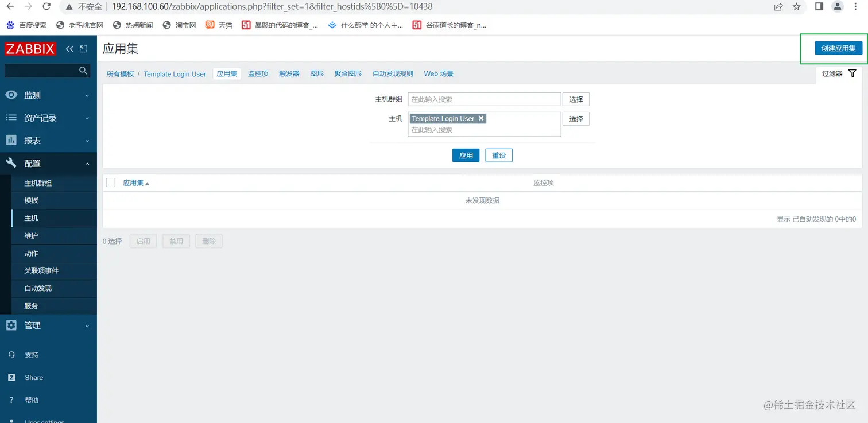Viewport: 868px width, 423px height.
Task: Expand the 管理 menu chevron
Action: (x=87, y=326)
